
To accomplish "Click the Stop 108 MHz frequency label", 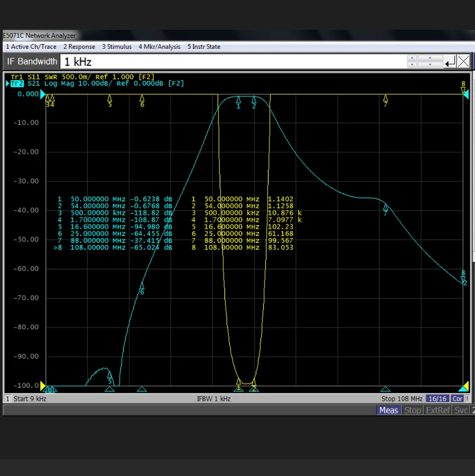I will [x=402, y=398].
